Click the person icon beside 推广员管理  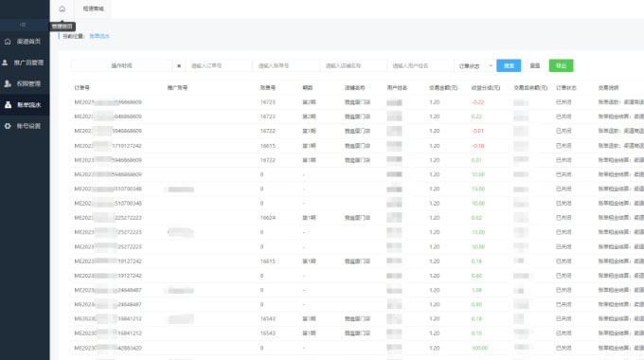point(5,63)
